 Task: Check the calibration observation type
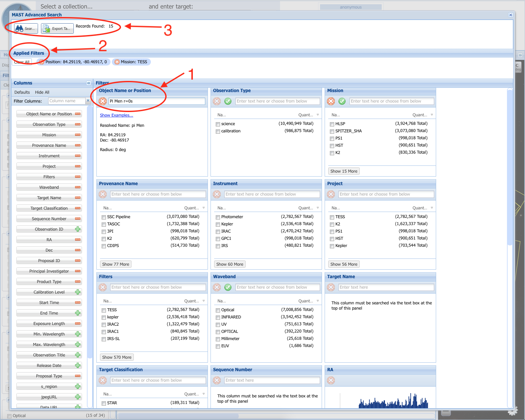[x=218, y=131]
